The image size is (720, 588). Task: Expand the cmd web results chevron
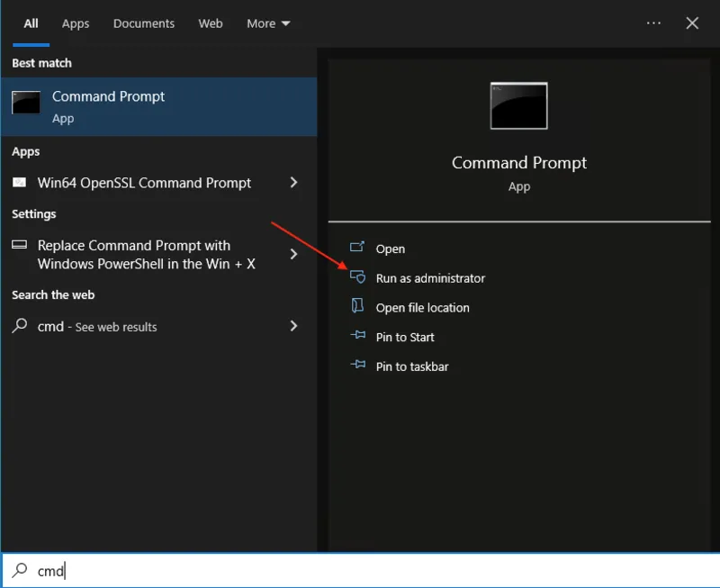pos(293,326)
